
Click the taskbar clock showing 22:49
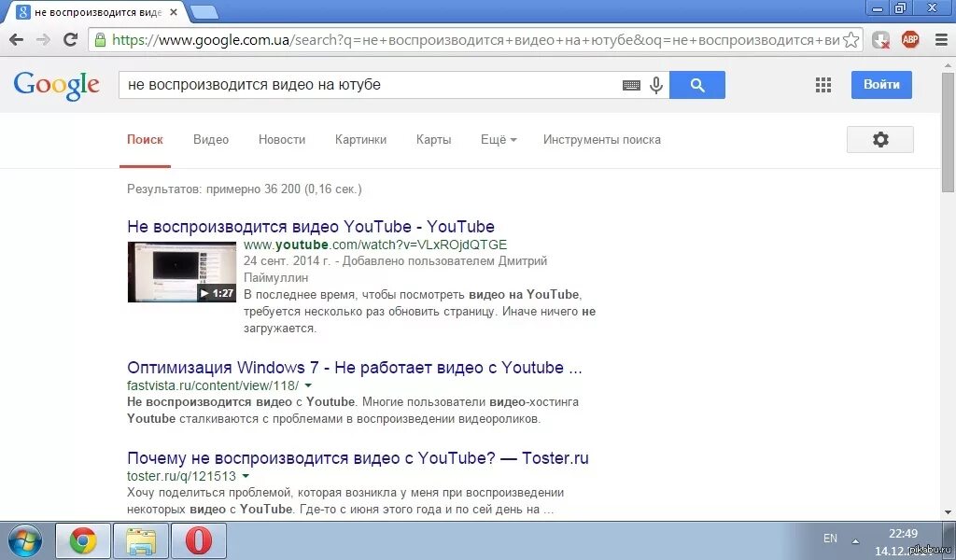point(903,534)
